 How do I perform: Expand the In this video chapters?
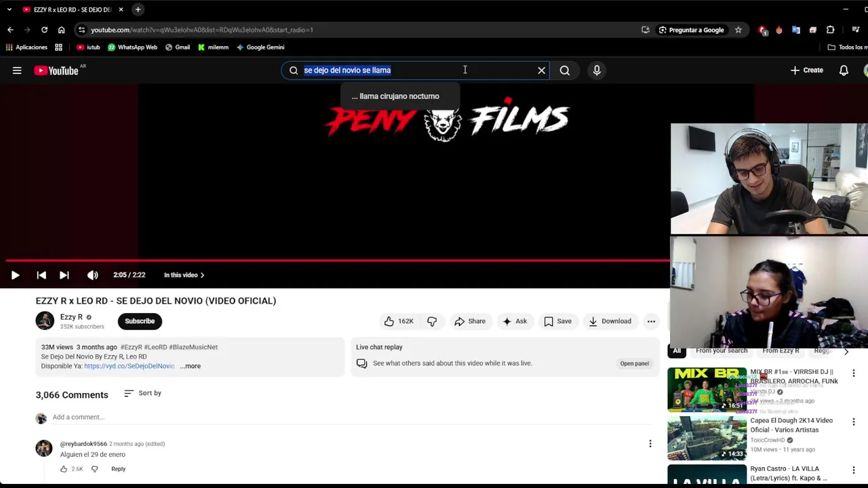pos(184,275)
